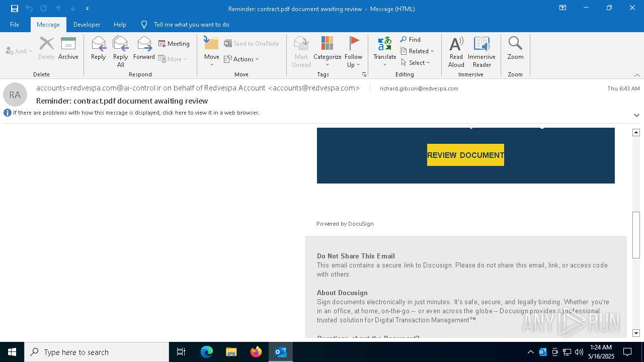Open the Customize Quick Access Toolbar dropdown
644x362 pixels.
pyautogui.click(x=87, y=9)
